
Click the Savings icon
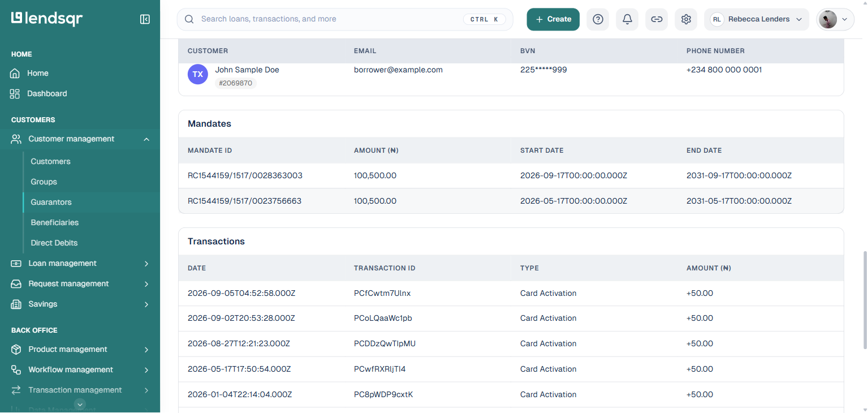click(16, 304)
